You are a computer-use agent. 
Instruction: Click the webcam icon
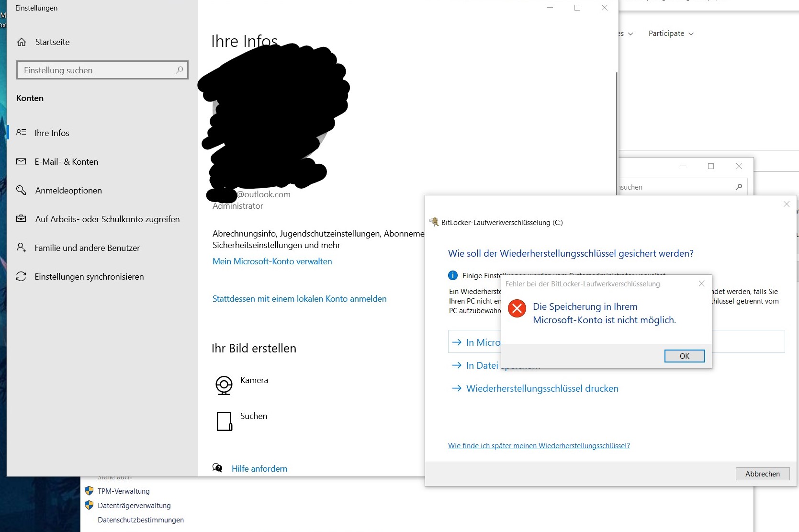(224, 385)
